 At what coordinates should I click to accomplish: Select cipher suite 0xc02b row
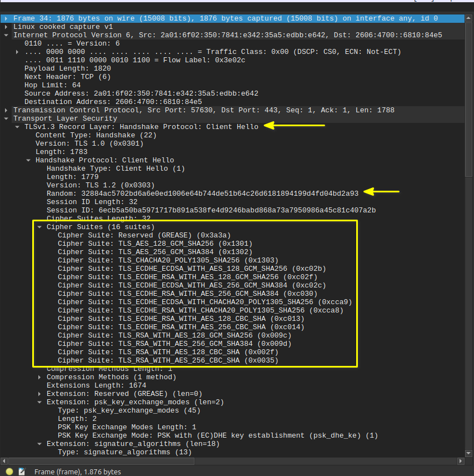pos(192,269)
